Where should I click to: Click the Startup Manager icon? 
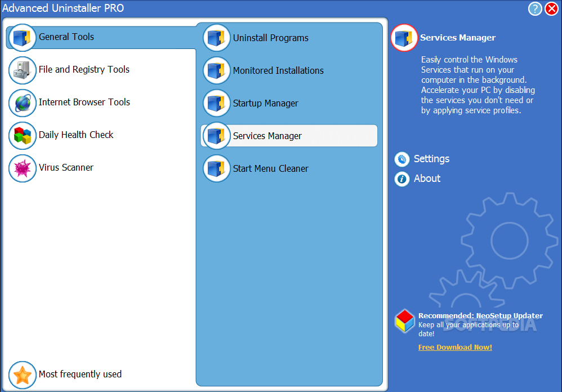216,103
